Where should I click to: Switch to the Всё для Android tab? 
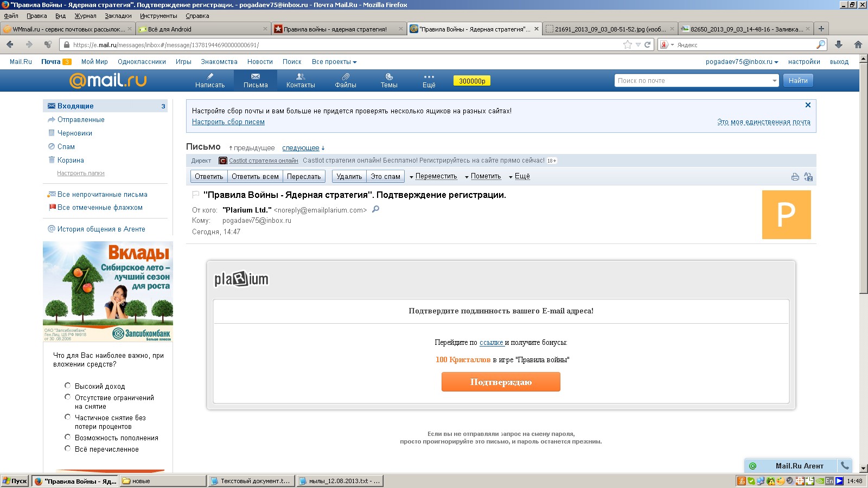[202, 29]
